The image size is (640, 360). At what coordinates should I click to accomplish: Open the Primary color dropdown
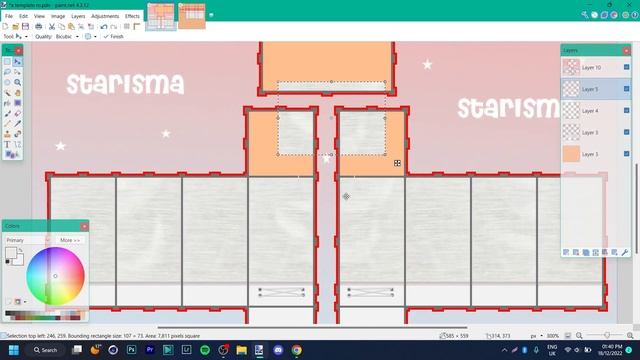(27, 240)
